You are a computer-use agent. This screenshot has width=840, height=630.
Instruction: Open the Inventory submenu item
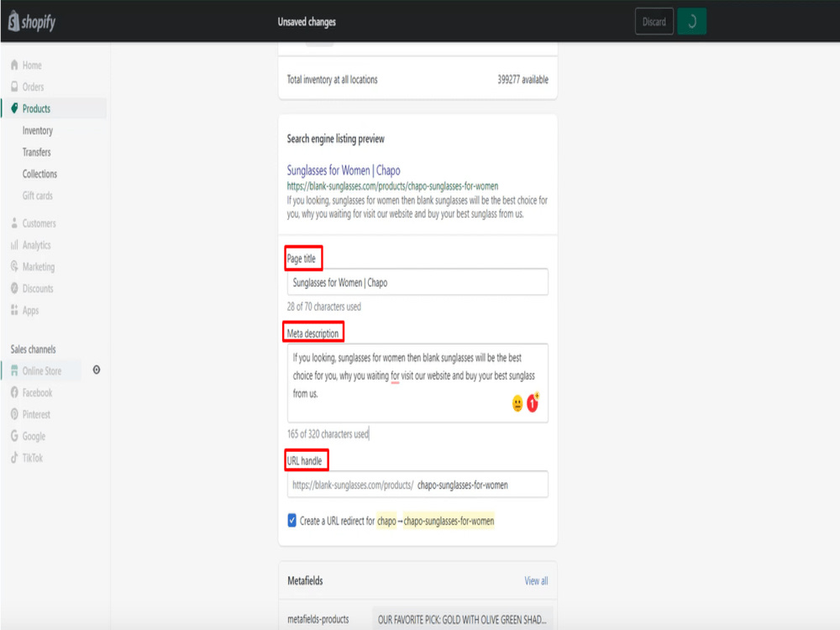pyautogui.click(x=38, y=130)
